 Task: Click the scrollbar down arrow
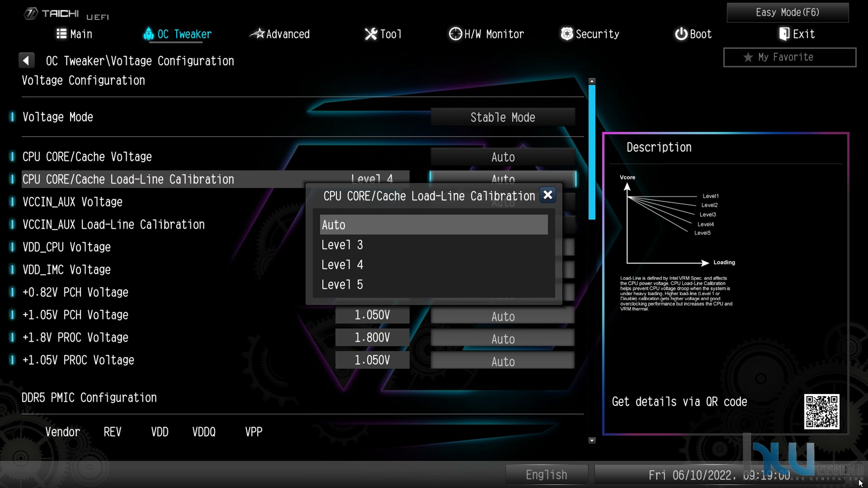592,440
